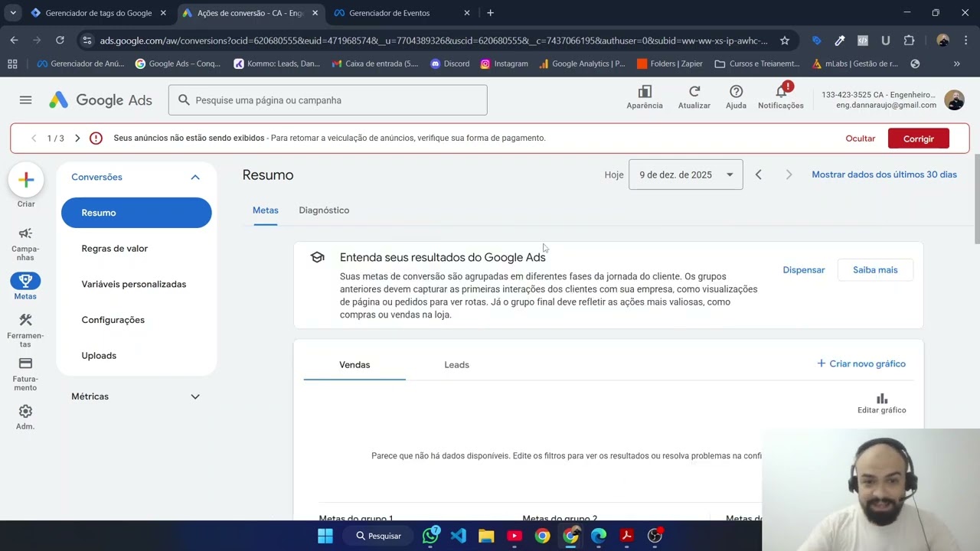
Task: Click the browser address bar
Action: point(433,41)
